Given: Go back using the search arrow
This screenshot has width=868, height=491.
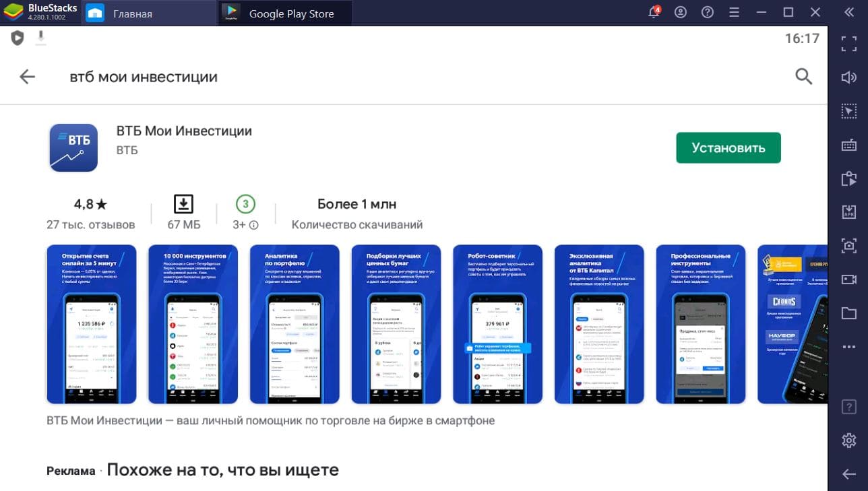Looking at the screenshot, I should [x=27, y=77].
